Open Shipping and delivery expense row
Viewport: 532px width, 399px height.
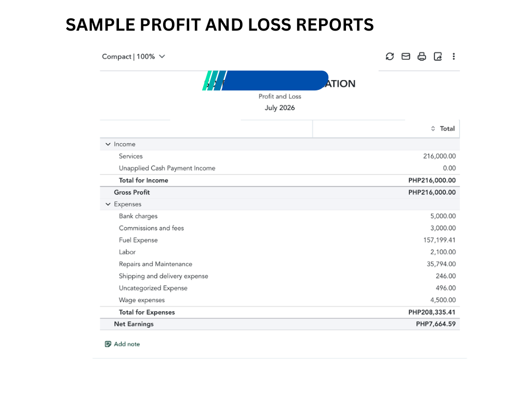point(280,276)
